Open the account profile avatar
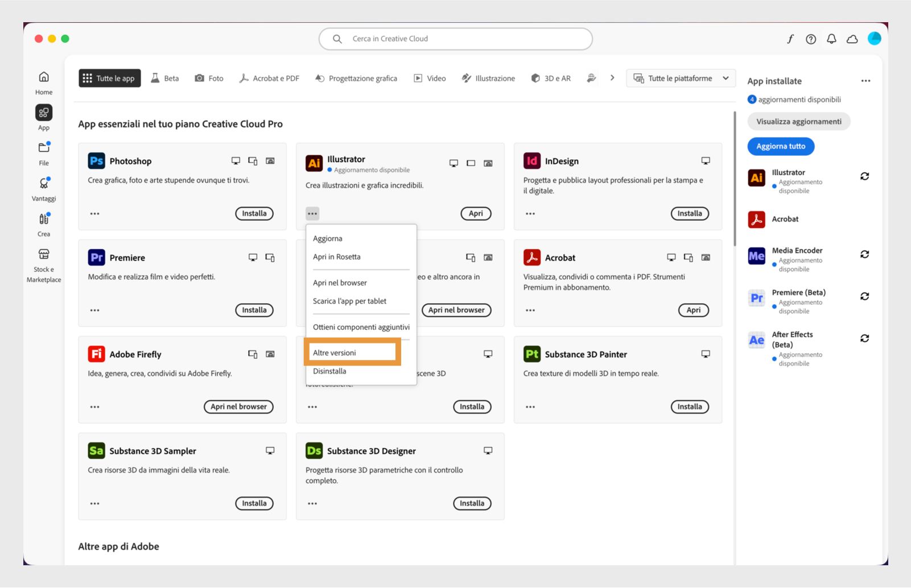 pyautogui.click(x=875, y=38)
